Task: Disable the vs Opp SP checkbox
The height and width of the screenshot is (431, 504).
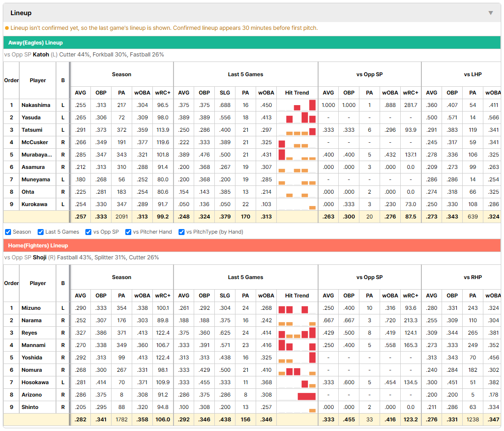Action: click(89, 232)
